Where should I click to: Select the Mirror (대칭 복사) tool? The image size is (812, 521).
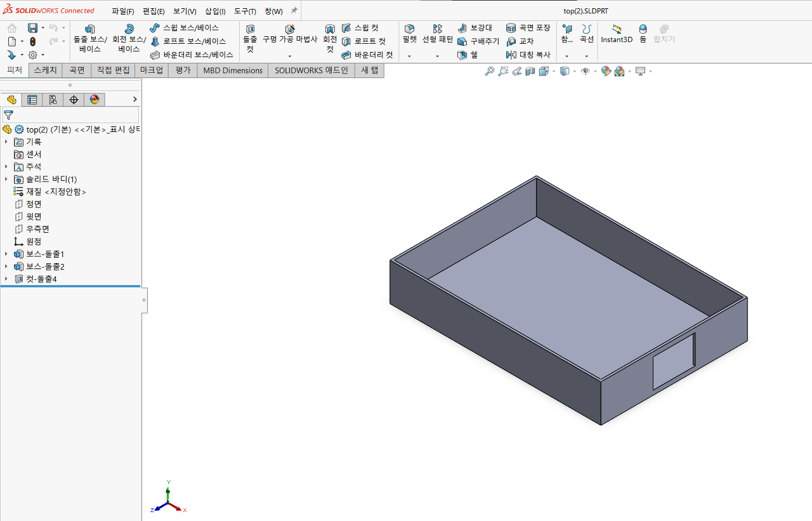tap(528, 55)
